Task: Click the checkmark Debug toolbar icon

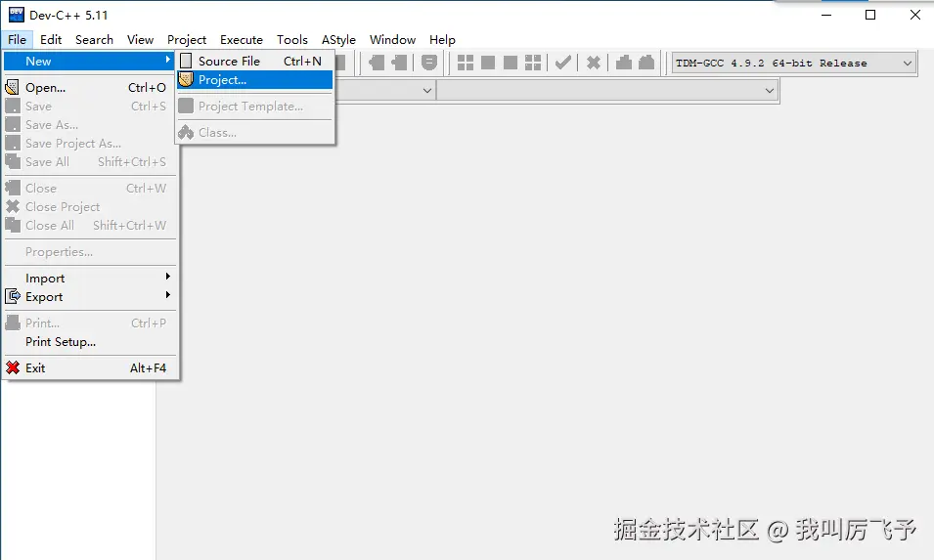Action: click(563, 63)
